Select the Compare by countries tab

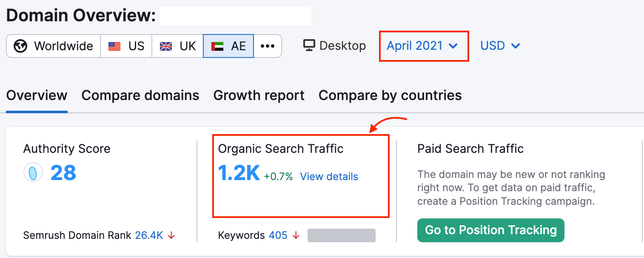[390, 95]
